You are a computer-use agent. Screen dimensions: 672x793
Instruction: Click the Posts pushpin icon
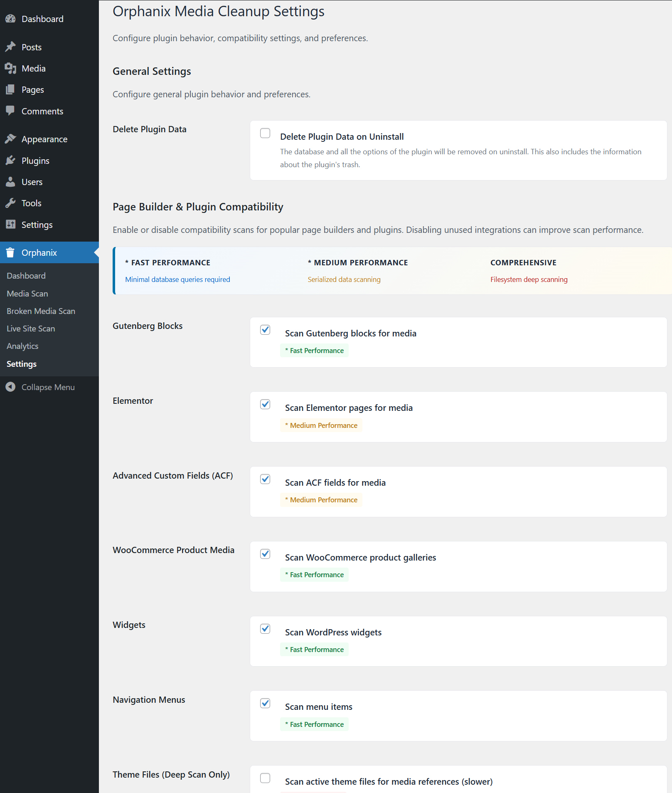(x=10, y=47)
